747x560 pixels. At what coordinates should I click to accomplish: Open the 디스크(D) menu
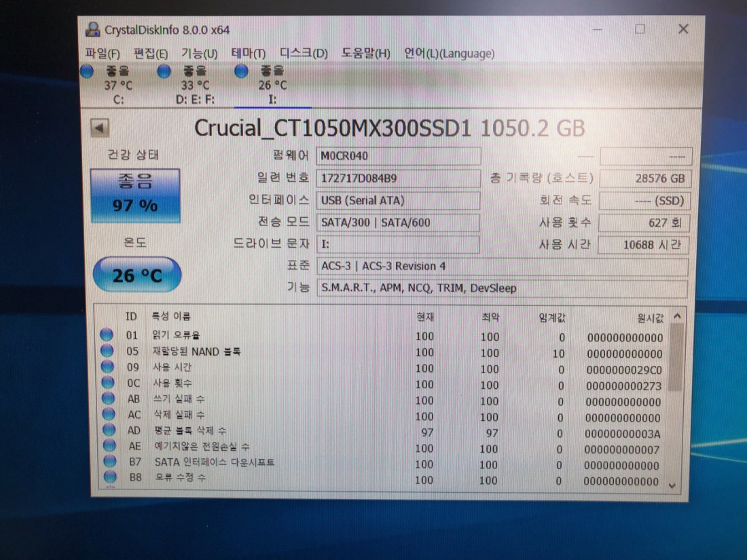coord(303,53)
